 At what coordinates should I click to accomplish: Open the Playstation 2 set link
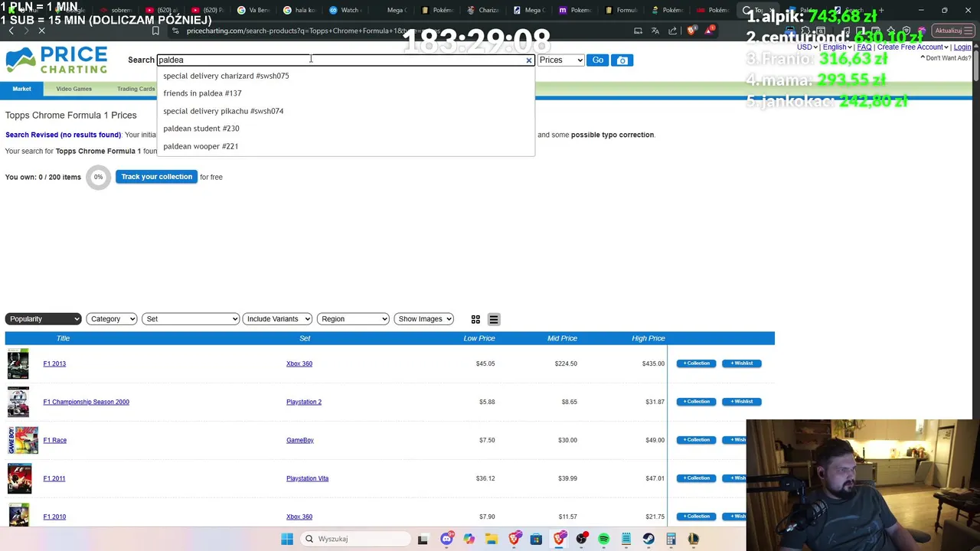point(304,402)
